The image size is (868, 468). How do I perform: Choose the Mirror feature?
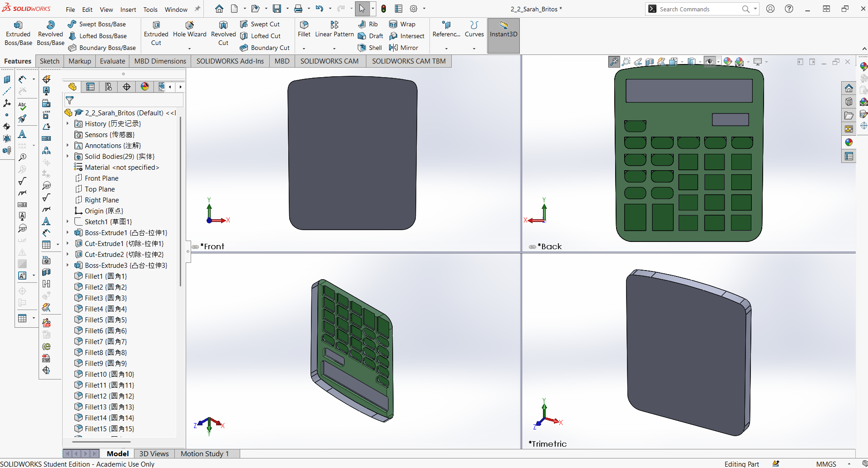click(x=404, y=48)
